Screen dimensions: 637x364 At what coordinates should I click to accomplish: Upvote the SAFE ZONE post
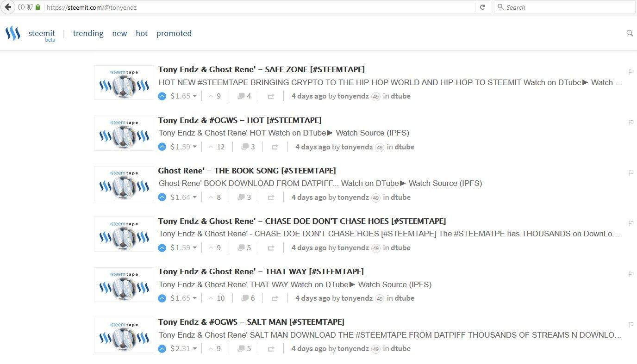[162, 96]
